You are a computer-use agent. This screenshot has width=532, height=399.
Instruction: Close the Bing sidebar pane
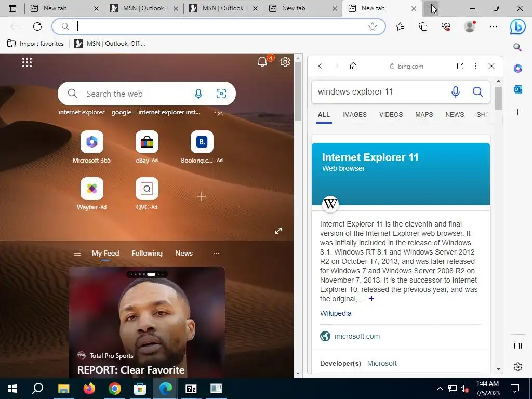491,66
